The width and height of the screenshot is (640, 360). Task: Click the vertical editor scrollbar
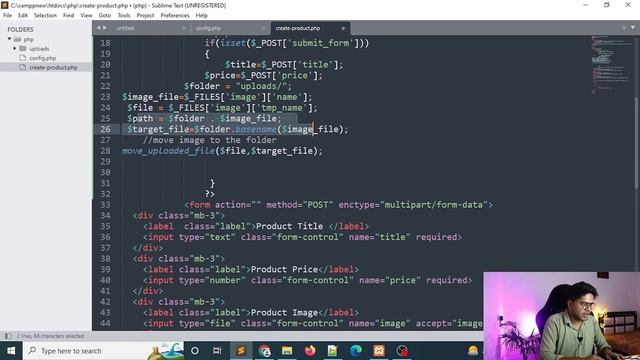click(x=636, y=143)
